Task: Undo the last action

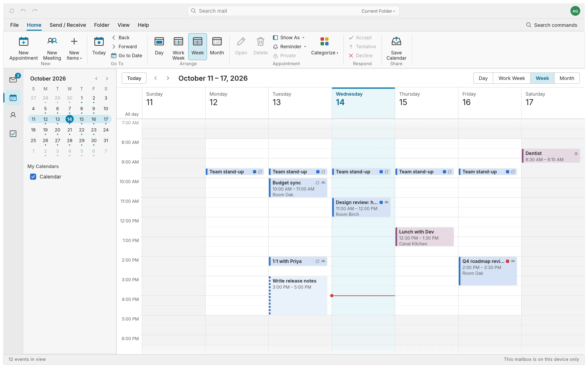Action: 23,11
